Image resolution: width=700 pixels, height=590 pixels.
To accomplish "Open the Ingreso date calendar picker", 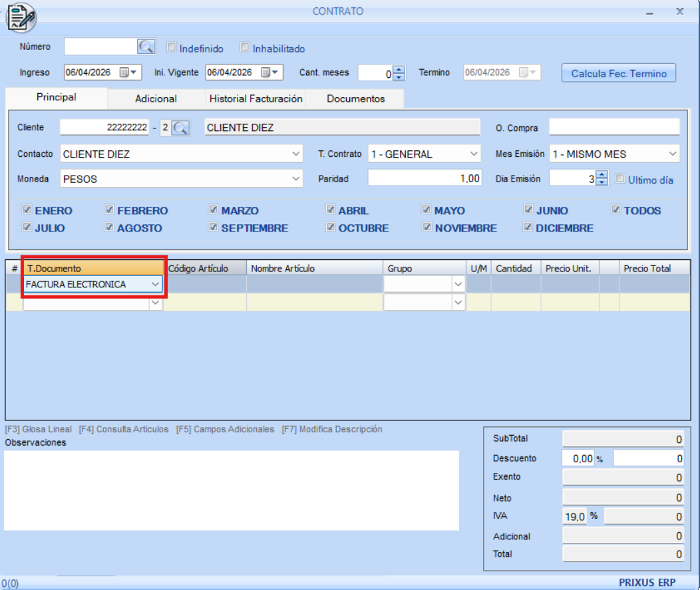I will (x=127, y=72).
